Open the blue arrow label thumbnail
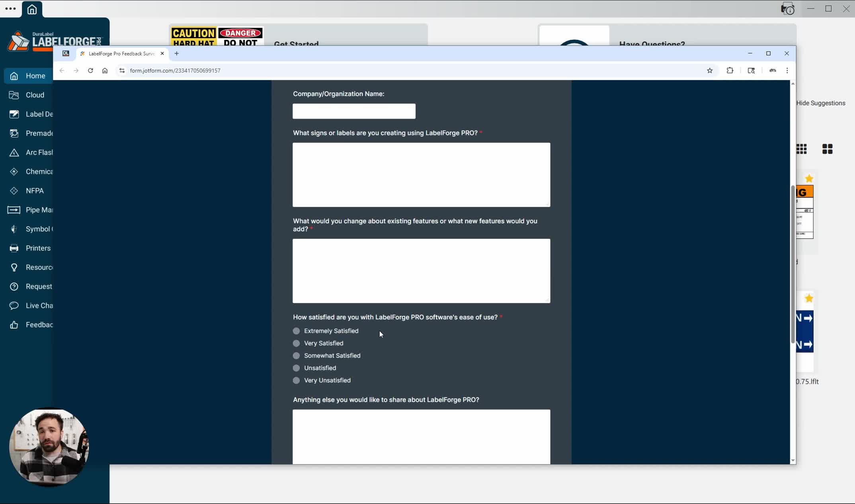 click(x=805, y=332)
